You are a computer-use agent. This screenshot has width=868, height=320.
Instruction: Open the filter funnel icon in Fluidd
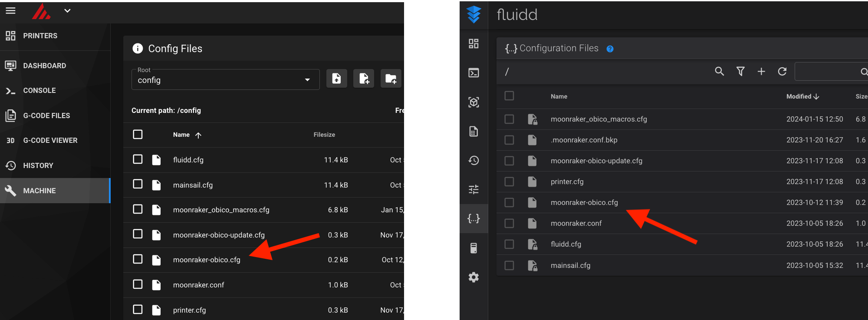coord(740,71)
